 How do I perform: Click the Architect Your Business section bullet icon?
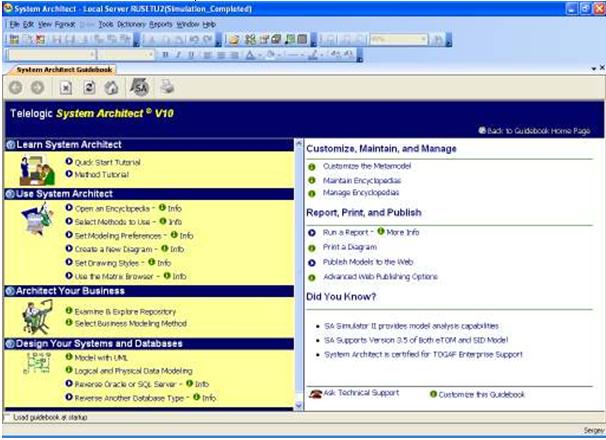(x=11, y=291)
